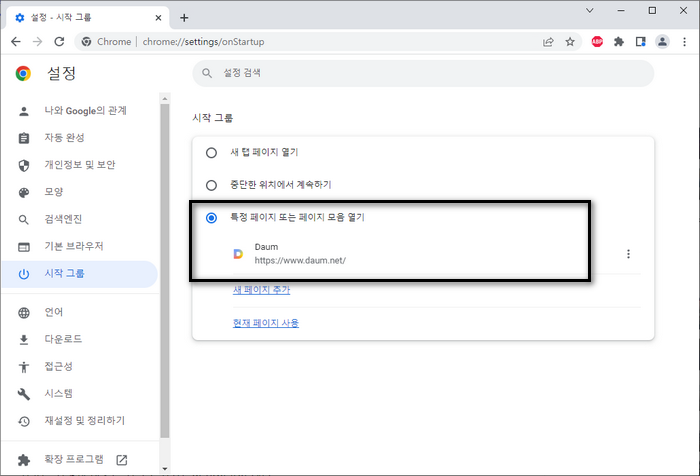Screen dimensions: 700x476
Task: Click the external link icon beside 확장 프로그램
Action: [x=121, y=460]
